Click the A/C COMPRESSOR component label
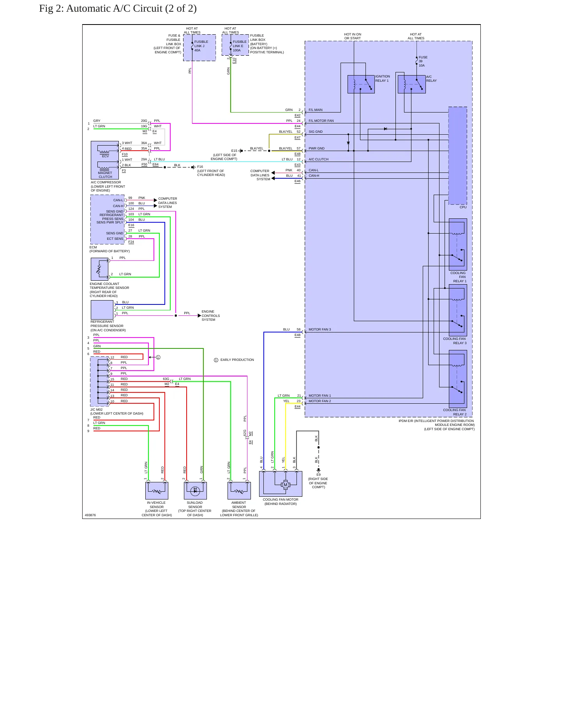The image size is (563, 728). [108, 186]
